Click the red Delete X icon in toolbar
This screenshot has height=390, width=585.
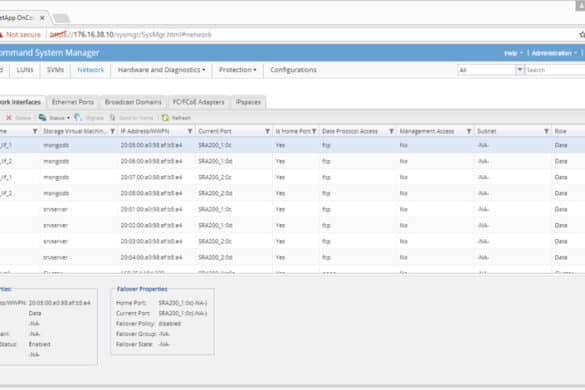point(9,118)
